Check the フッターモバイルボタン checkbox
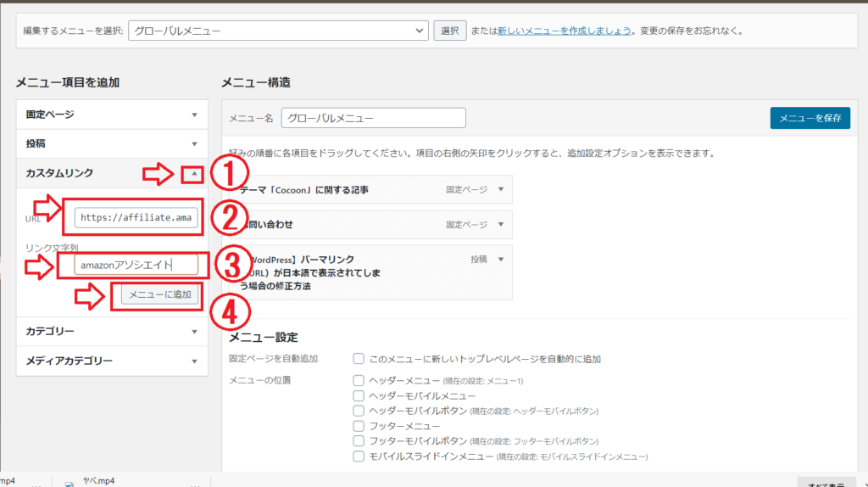Image resolution: width=868 pixels, height=487 pixels. [x=359, y=441]
